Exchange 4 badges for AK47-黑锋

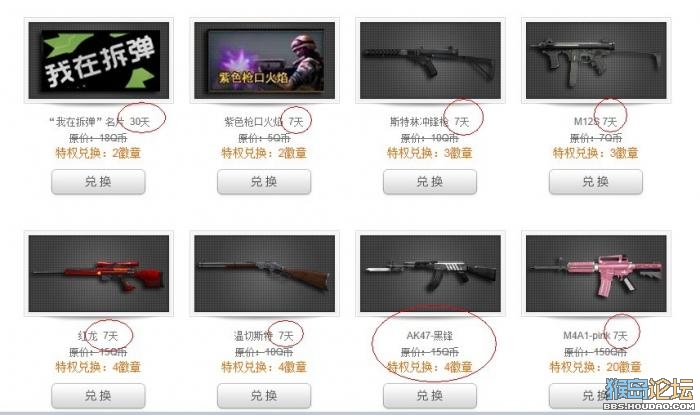430,395
